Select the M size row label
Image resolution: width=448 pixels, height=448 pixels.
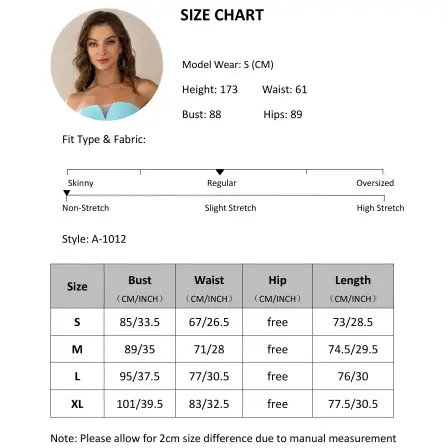(77, 349)
